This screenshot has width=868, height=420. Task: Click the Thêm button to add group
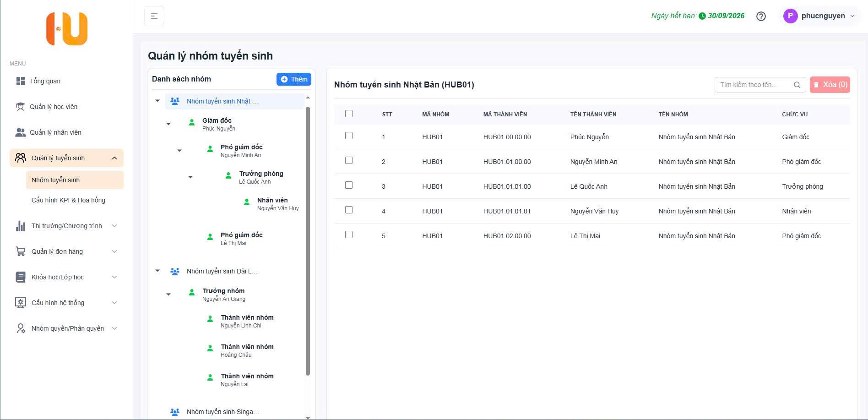tap(293, 79)
